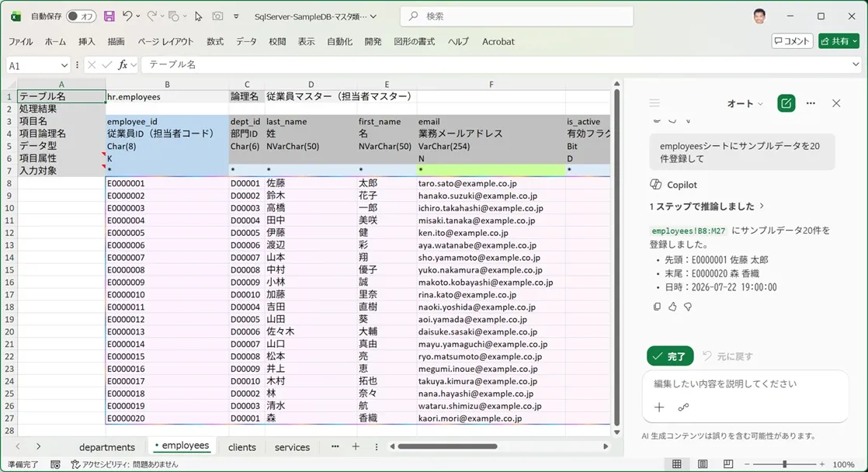Click the insert function fx icon
Viewport: 868px width, 472px height.
point(123,64)
